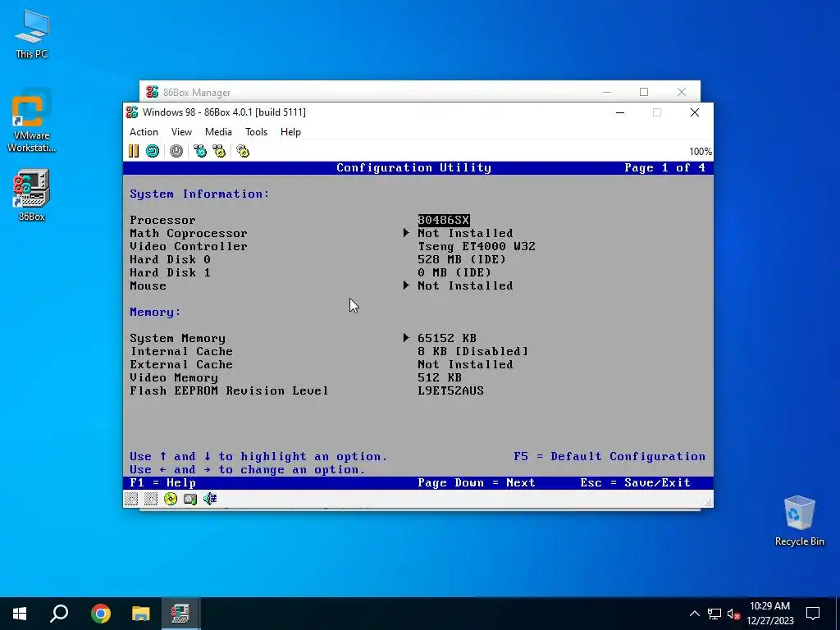This screenshot has width=840, height=630.
Task: Click the 0 MB (IDE) value
Action: (454, 272)
